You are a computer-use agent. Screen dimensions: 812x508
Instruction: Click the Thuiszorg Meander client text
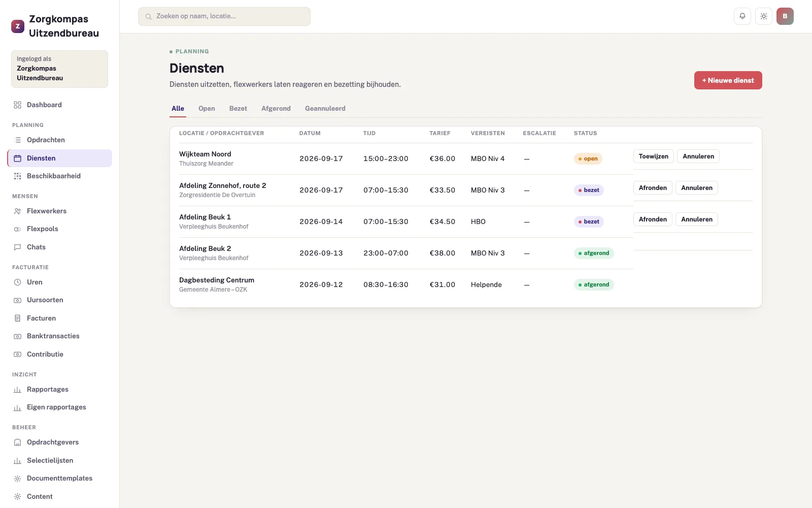click(x=206, y=164)
